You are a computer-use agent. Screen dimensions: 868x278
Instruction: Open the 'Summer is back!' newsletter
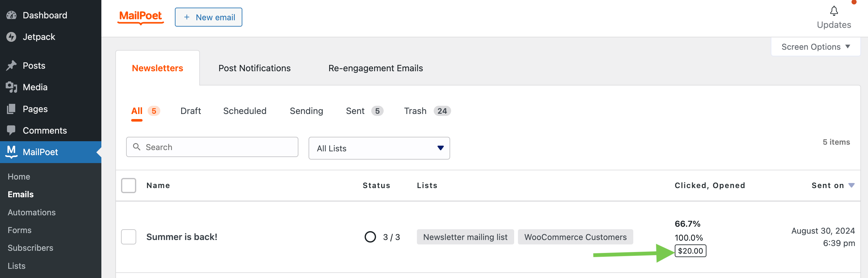(182, 237)
